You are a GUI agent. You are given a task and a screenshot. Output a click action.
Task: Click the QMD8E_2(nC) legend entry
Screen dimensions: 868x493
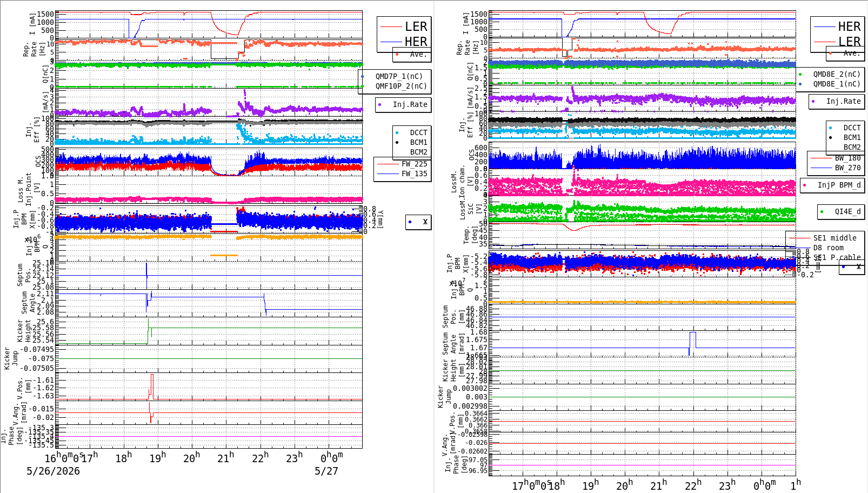pyautogui.click(x=830, y=74)
